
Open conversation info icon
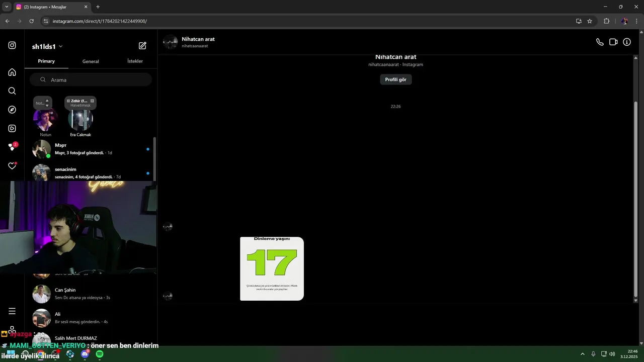627,42
